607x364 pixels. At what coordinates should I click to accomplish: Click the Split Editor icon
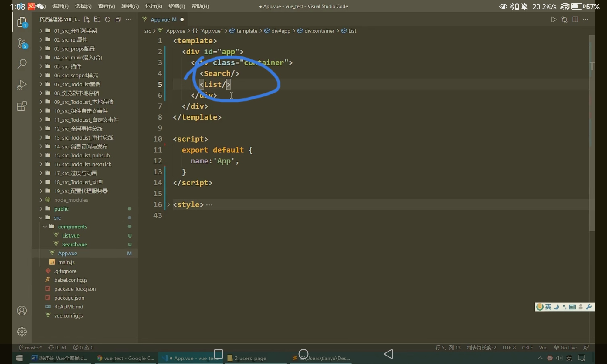575,19
